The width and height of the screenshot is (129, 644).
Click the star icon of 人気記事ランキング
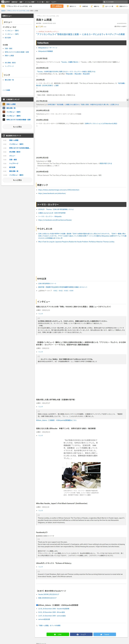tap(4, 99)
